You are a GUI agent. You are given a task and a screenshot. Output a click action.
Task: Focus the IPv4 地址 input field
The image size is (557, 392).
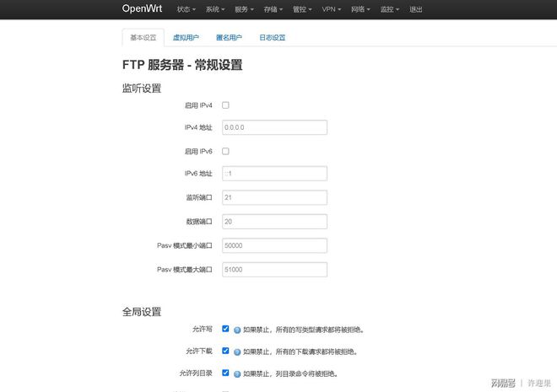[274, 127]
